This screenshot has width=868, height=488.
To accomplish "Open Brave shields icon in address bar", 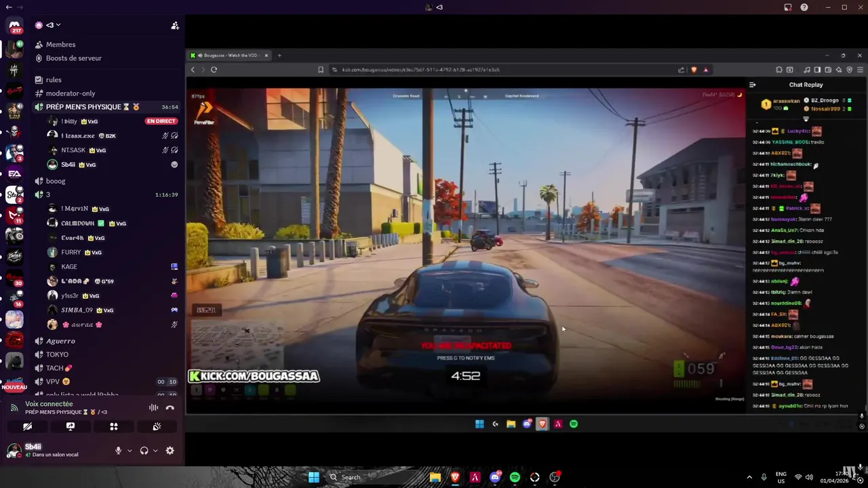I will 694,70.
